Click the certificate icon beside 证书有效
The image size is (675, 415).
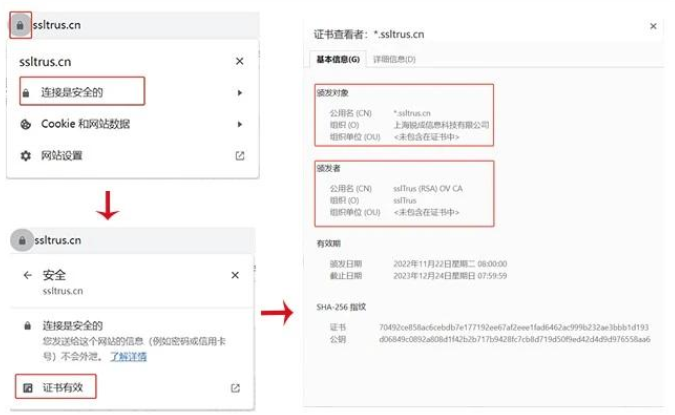point(28,388)
